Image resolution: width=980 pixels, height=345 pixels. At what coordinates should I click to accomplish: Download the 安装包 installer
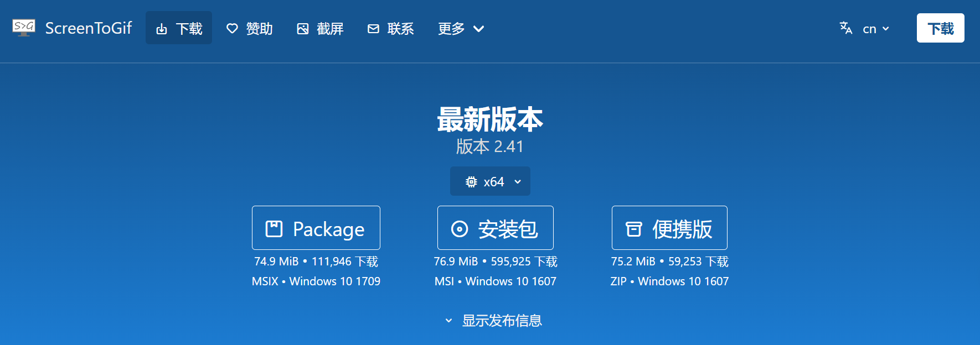pos(496,228)
